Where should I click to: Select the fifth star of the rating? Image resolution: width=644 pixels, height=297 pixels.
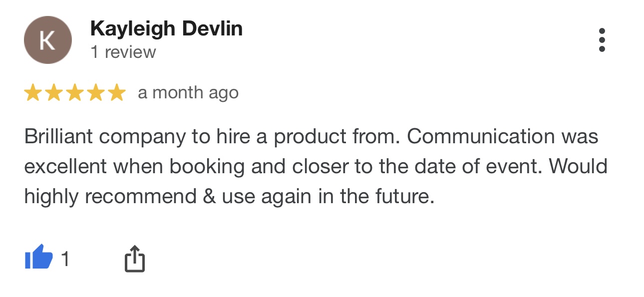pos(117,93)
